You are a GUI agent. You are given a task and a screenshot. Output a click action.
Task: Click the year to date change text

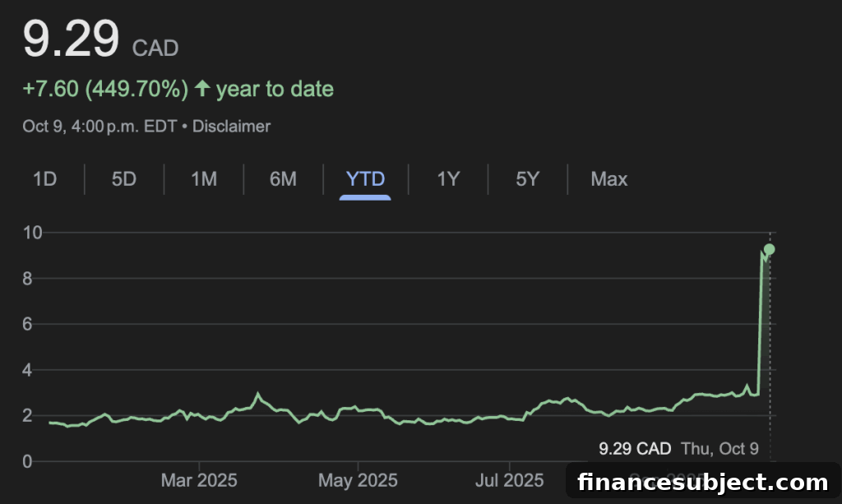point(178,89)
